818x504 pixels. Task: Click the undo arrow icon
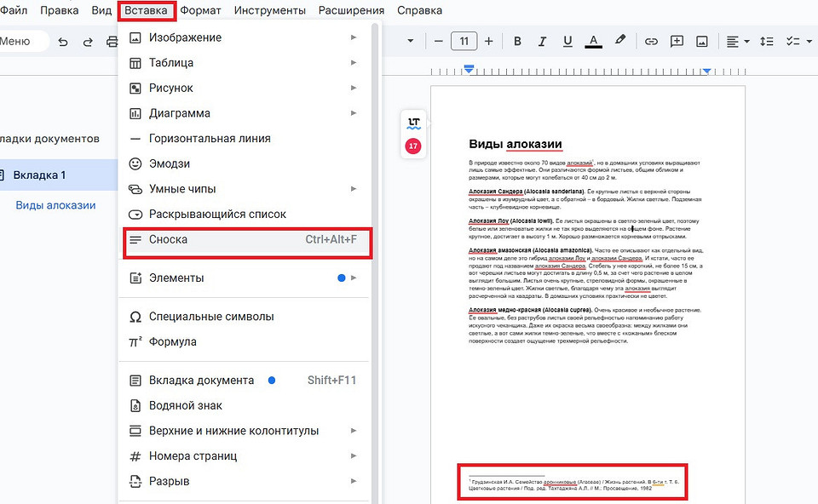click(63, 42)
